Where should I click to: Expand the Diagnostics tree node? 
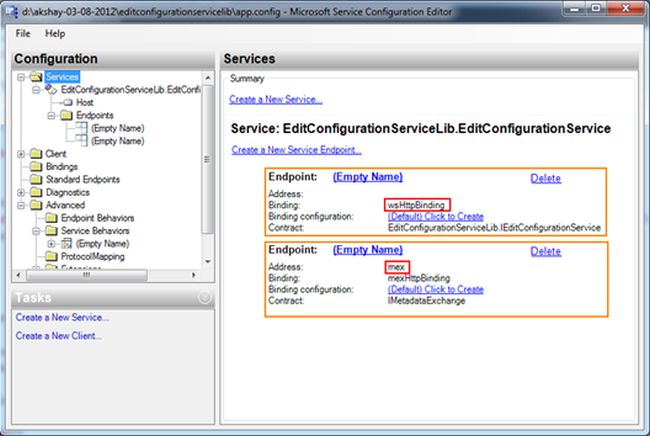pos(21,193)
